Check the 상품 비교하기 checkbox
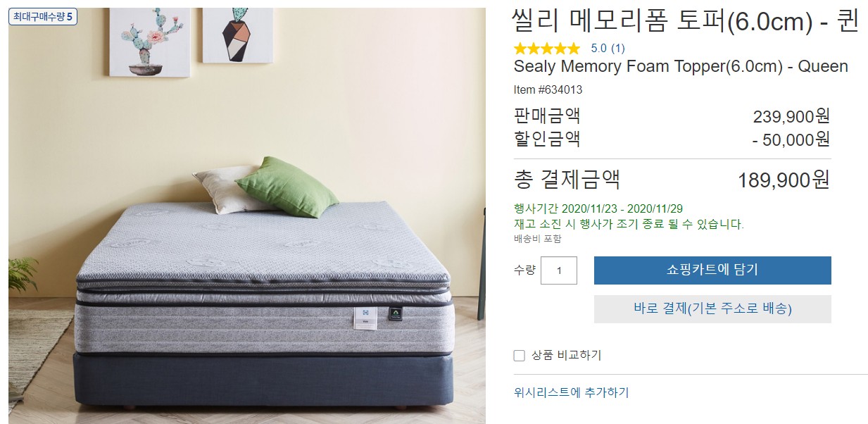 point(520,356)
